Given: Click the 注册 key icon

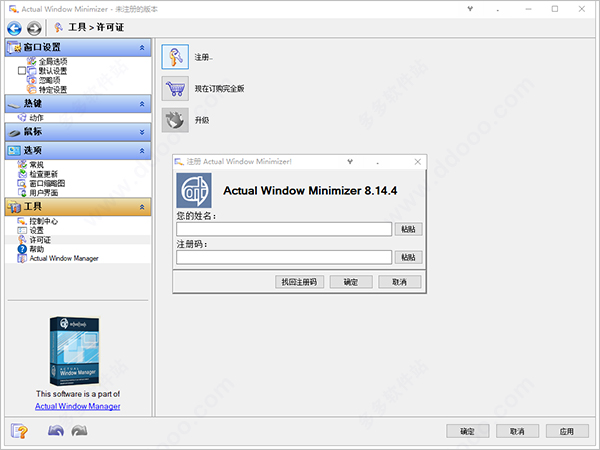Looking at the screenshot, I should pyautogui.click(x=175, y=57).
